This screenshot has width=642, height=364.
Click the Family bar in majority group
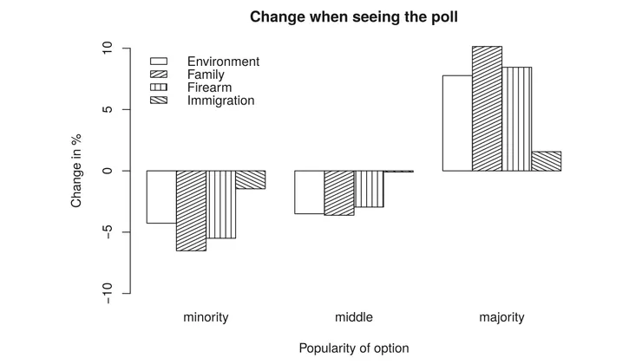[x=487, y=108]
